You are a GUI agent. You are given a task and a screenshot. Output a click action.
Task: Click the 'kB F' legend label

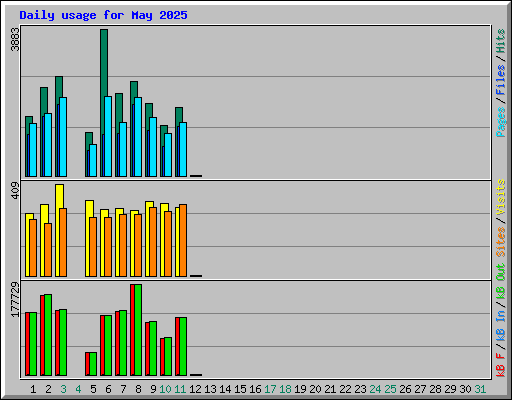point(501,365)
